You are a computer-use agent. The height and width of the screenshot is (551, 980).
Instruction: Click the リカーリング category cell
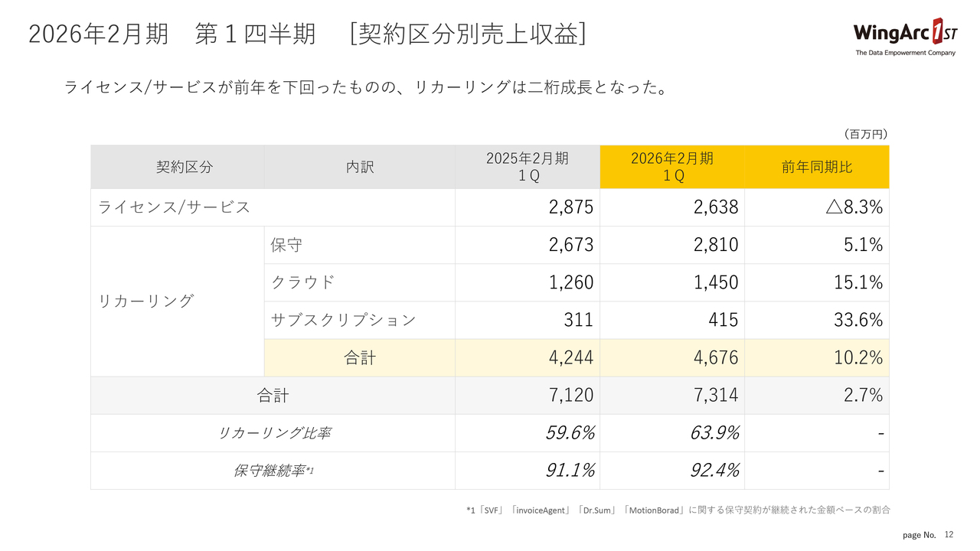[178, 302]
